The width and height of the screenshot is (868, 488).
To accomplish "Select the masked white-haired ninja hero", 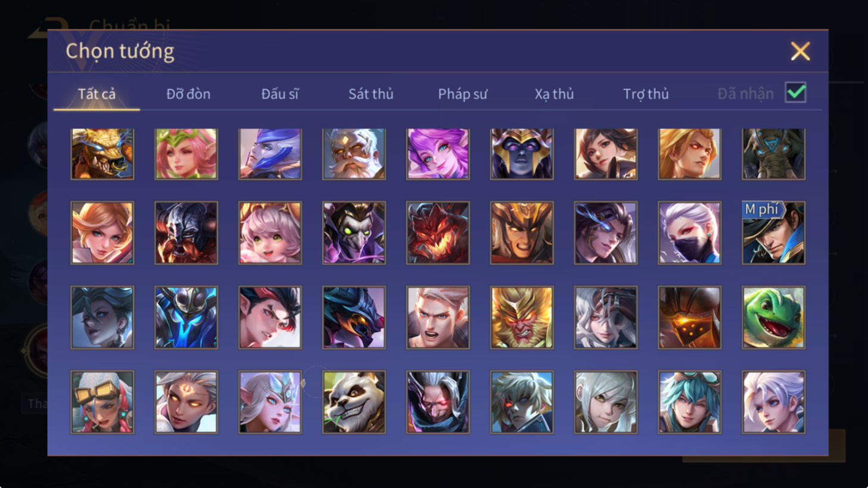I will 689,233.
